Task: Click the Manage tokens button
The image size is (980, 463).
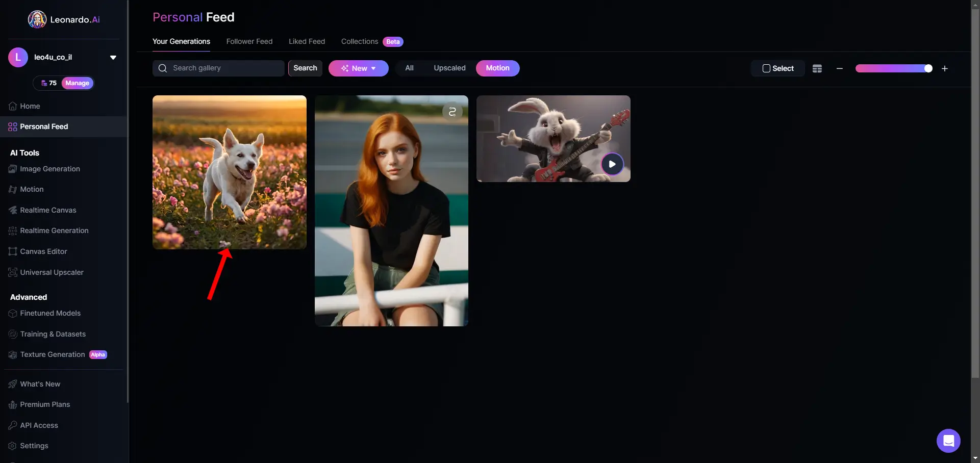Action: tap(77, 83)
